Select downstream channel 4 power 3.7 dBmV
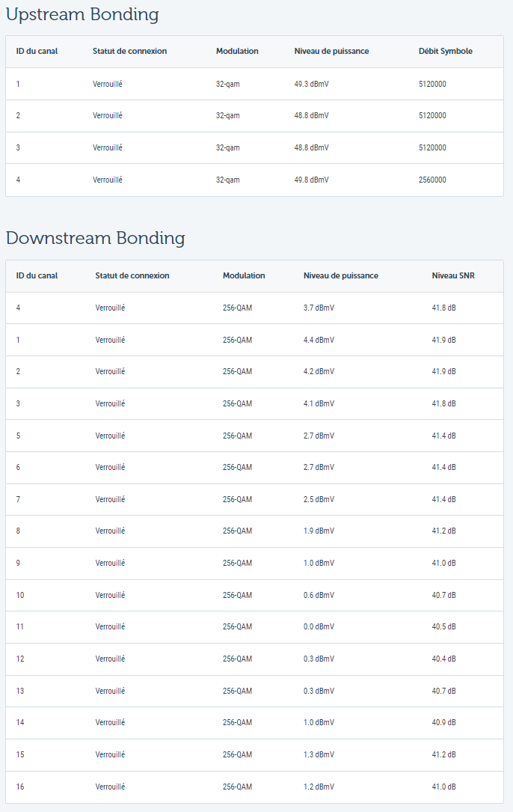This screenshot has width=513, height=812. (319, 308)
